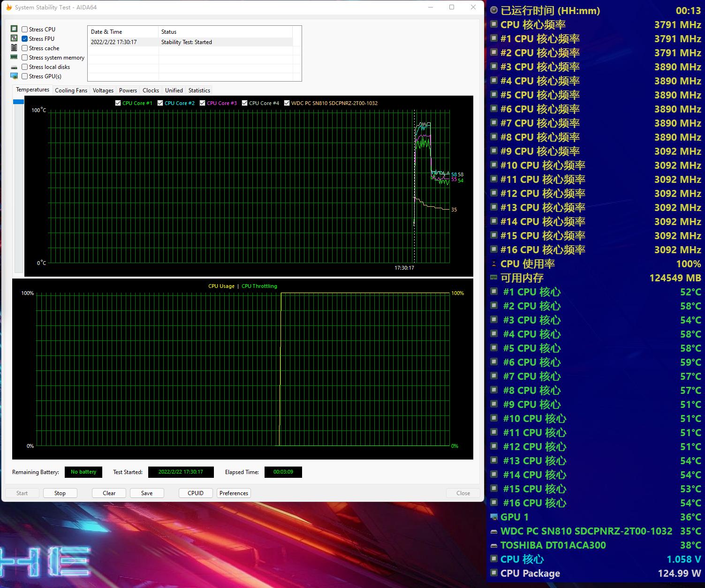
Task: Click the memory module icon beside Stress system memory
Action: [x=14, y=57]
